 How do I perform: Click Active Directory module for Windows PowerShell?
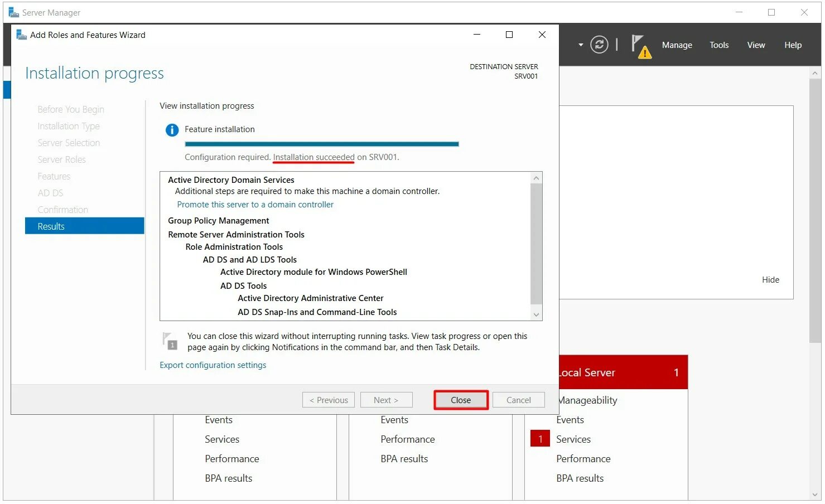pyautogui.click(x=313, y=272)
